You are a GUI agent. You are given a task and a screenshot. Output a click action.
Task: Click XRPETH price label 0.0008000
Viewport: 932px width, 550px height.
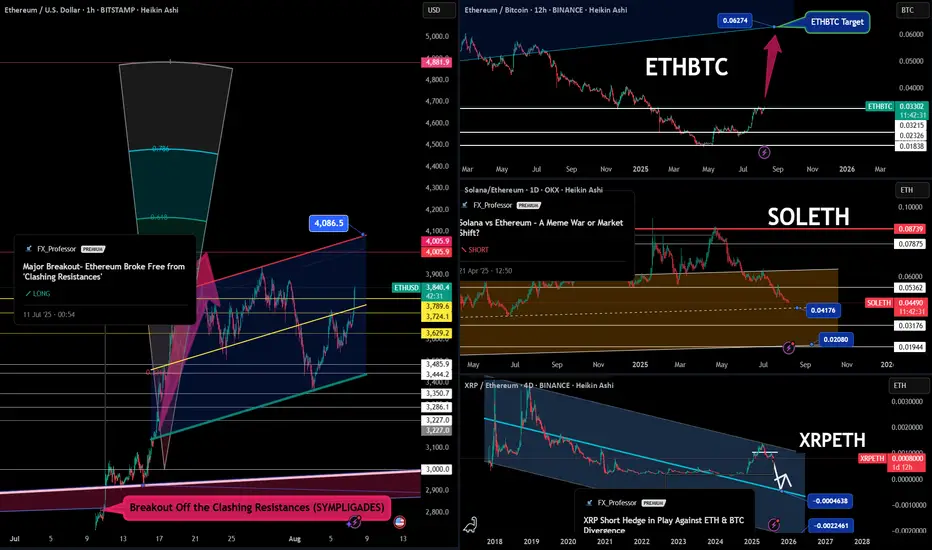tap(908, 458)
